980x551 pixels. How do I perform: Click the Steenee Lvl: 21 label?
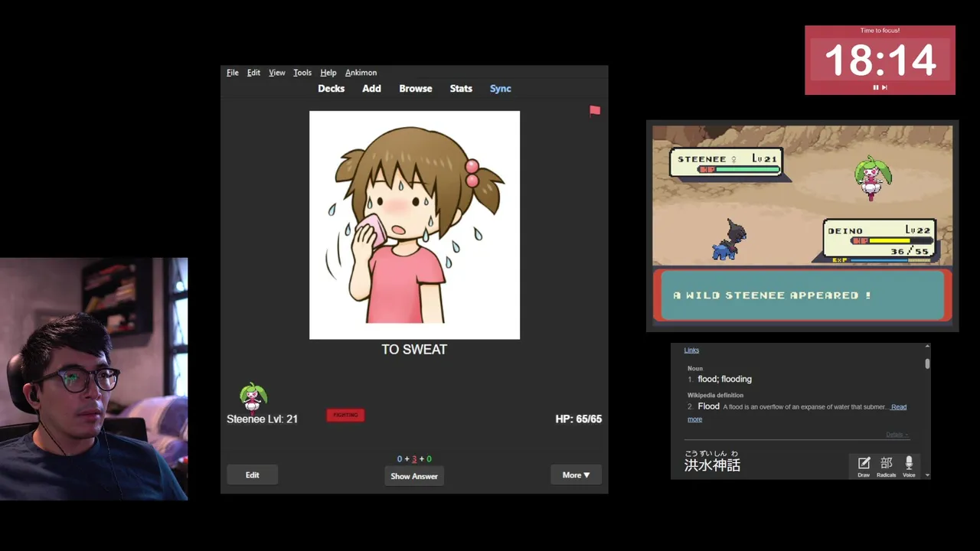coord(262,419)
